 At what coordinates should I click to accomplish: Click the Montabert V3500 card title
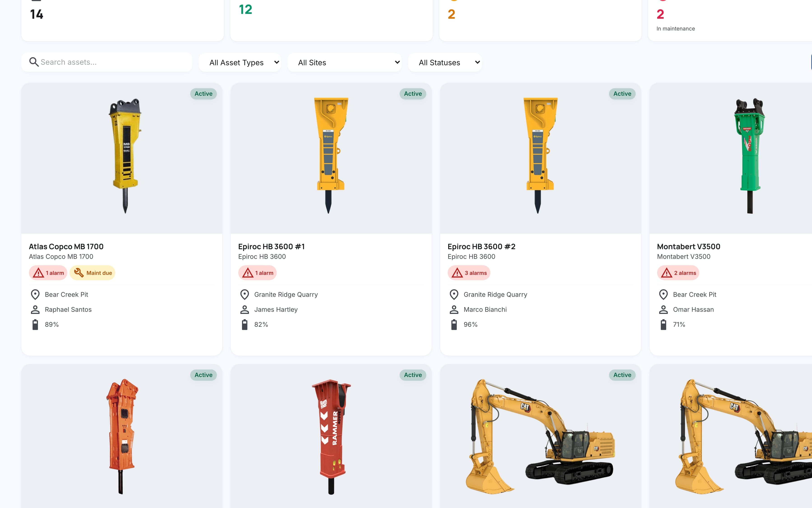coord(689,247)
